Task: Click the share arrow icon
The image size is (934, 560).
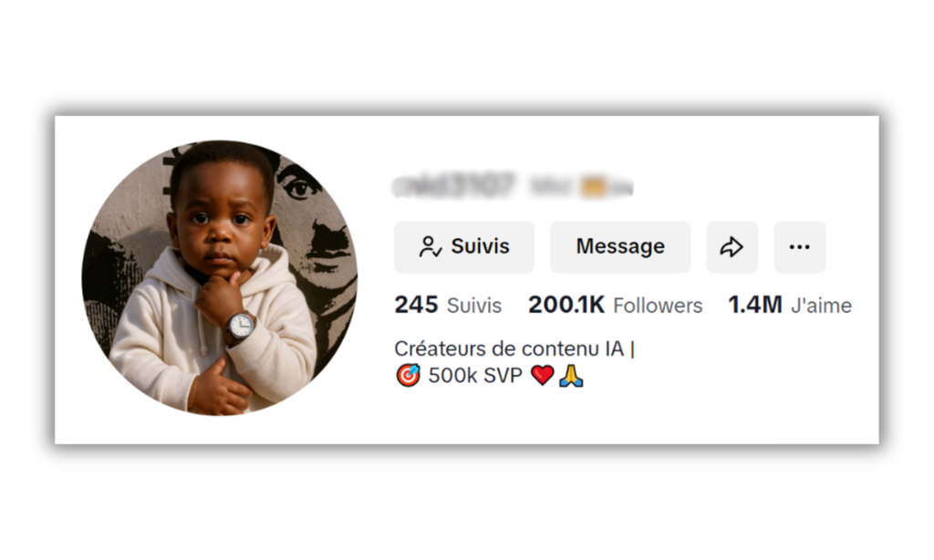Action: pyautogui.click(x=732, y=246)
